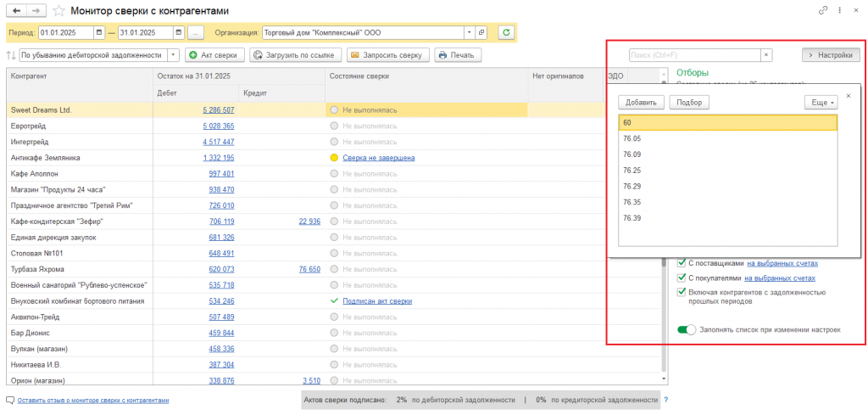Image resolution: width=868 pixels, height=415 pixels.
Task: Open debit amount 5 286 507
Action: click(x=219, y=110)
